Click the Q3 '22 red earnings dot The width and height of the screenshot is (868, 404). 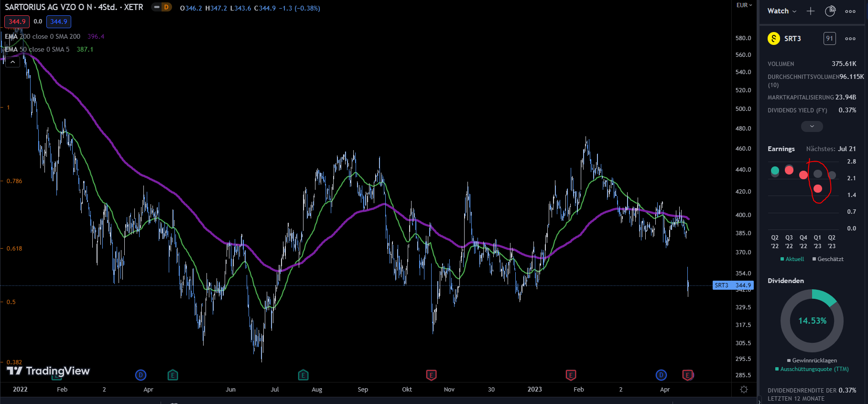[x=789, y=170]
